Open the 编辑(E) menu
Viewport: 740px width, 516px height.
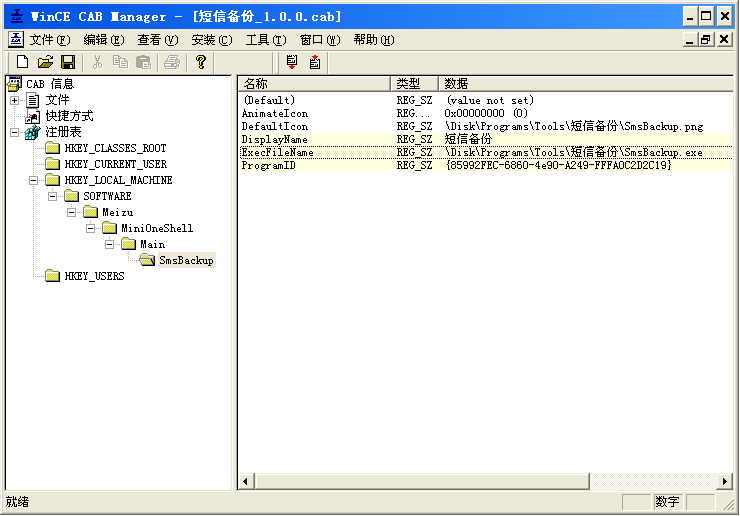104,40
